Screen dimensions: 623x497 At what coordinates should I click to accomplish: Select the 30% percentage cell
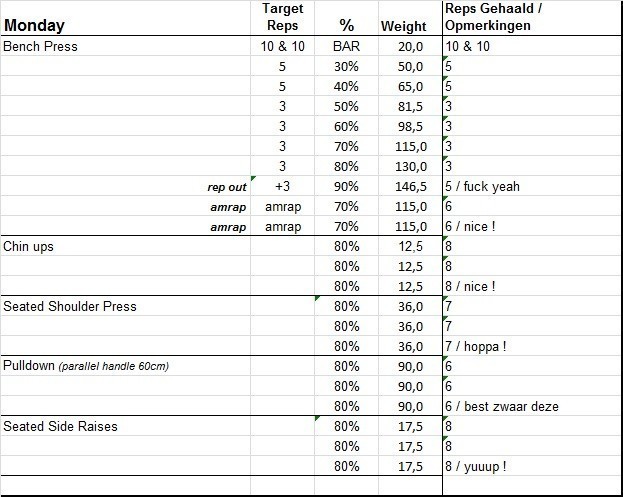click(347, 67)
